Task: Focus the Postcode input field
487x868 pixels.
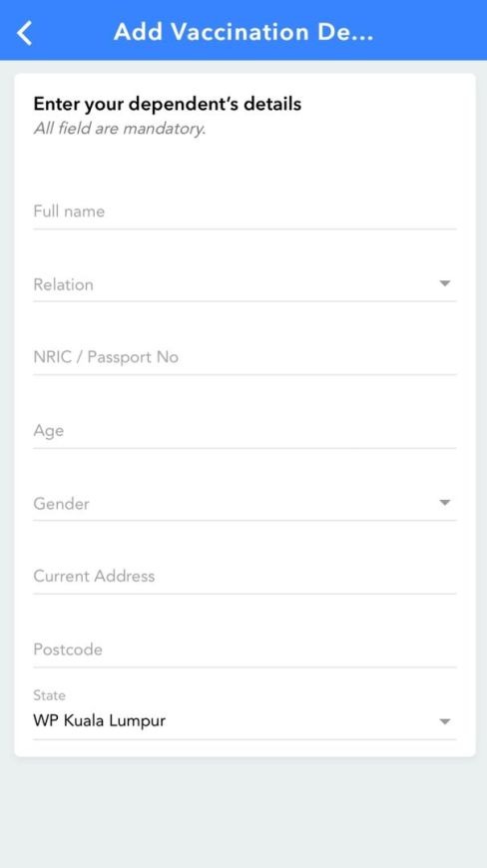Action: click(x=244, y=650)
